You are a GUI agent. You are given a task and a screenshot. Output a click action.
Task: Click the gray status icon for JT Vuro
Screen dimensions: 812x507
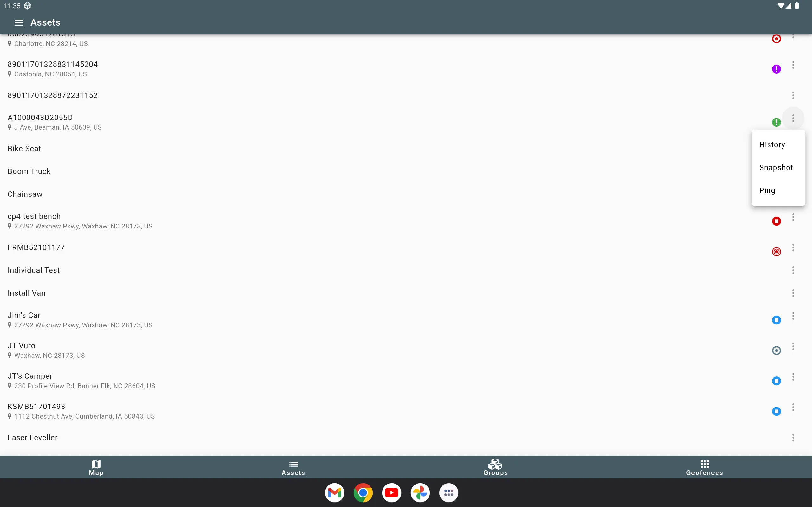click(776, 350)
